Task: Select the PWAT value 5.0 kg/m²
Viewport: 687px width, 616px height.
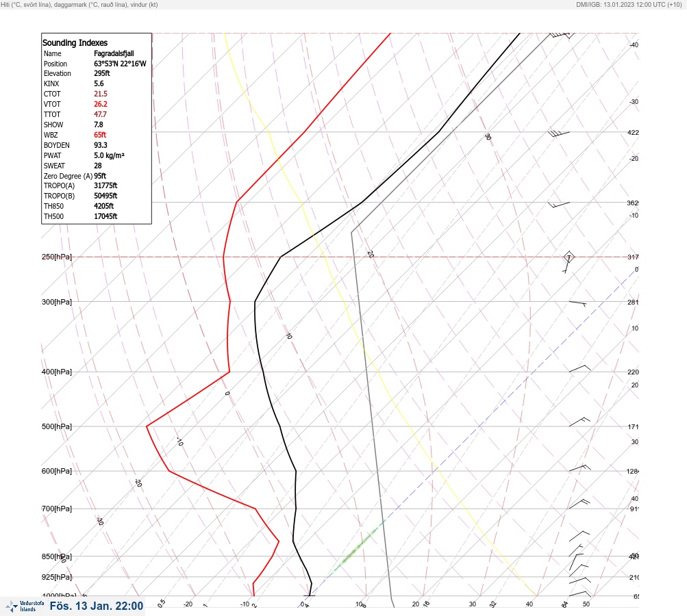Action: (109, 155)
